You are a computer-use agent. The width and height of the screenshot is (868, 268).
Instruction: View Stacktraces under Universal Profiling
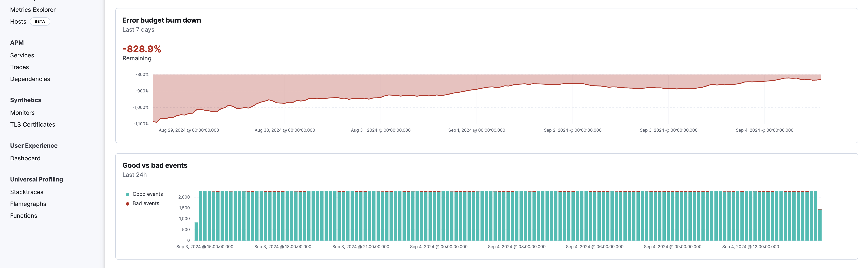point(27,192)
